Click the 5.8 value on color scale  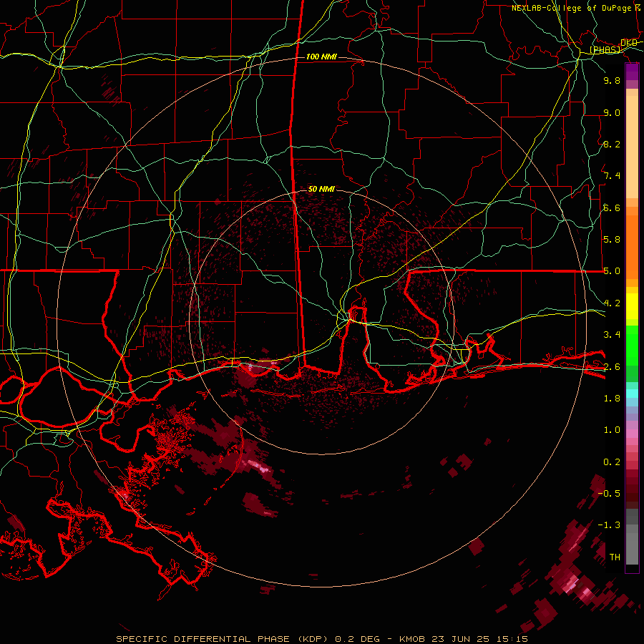[x=612, y=240]
